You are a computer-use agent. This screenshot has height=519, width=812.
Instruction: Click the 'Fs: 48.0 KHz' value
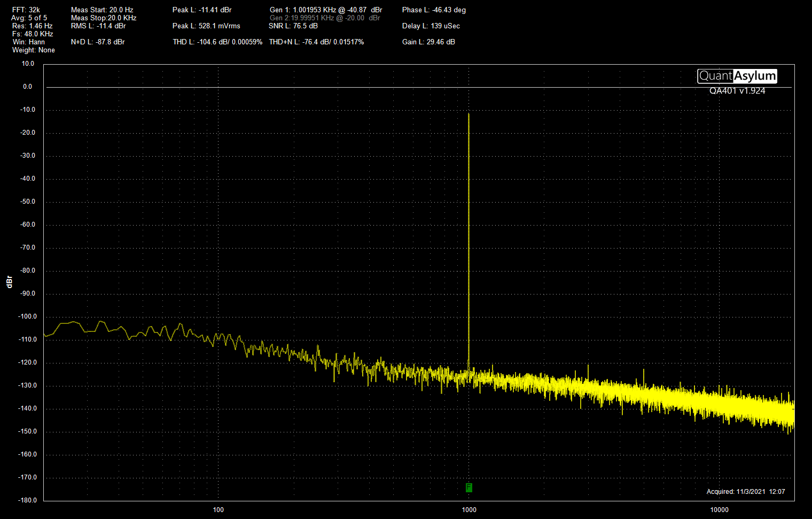pyautogui.click(x=33, y=34)
